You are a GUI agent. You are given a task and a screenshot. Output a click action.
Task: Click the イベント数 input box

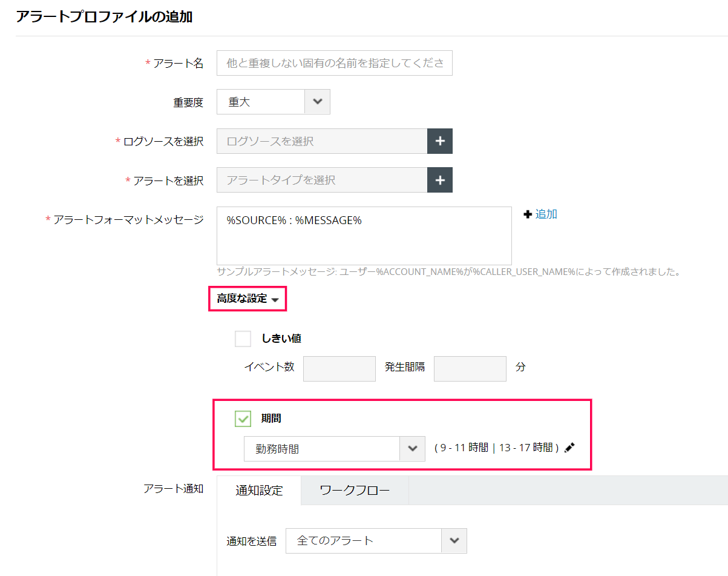pos(339,369)
